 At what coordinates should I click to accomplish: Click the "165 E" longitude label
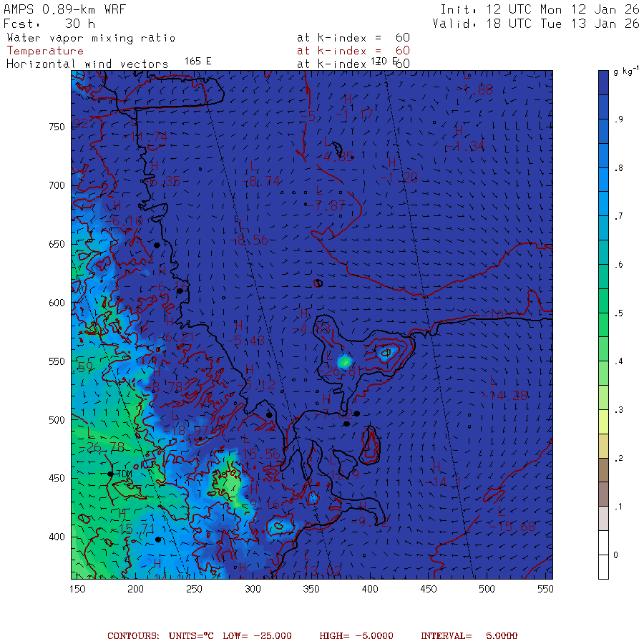click(x=197, y=62)
